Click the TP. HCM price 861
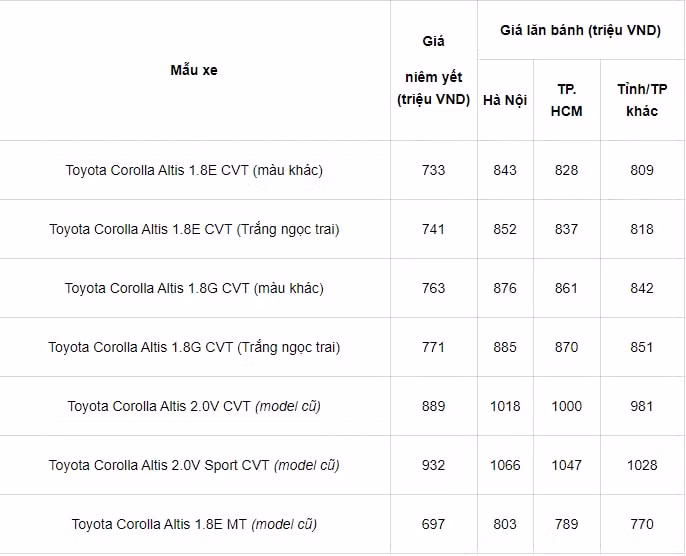 tap(567, 288)
